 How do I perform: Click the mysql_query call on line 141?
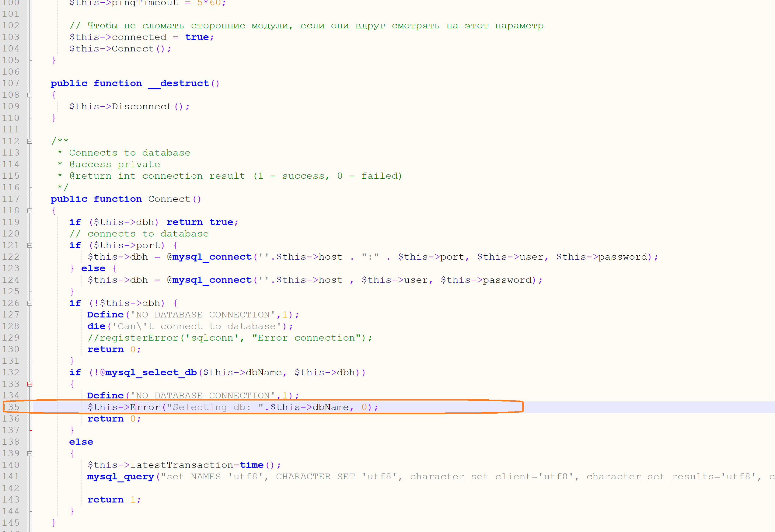click(120, 477)
